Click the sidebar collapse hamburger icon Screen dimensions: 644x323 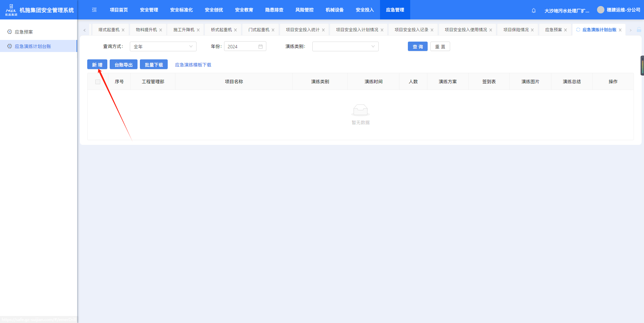94,10
